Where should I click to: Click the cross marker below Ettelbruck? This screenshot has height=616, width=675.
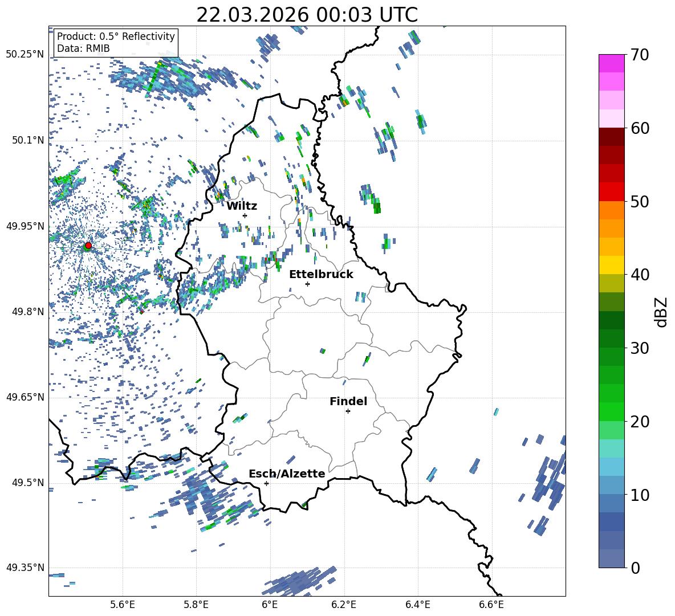307,284
